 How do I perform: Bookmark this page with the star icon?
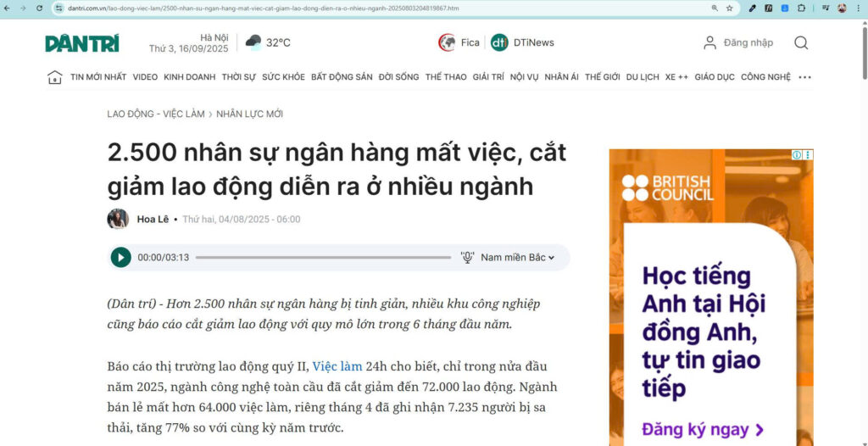tap(729, 8)
